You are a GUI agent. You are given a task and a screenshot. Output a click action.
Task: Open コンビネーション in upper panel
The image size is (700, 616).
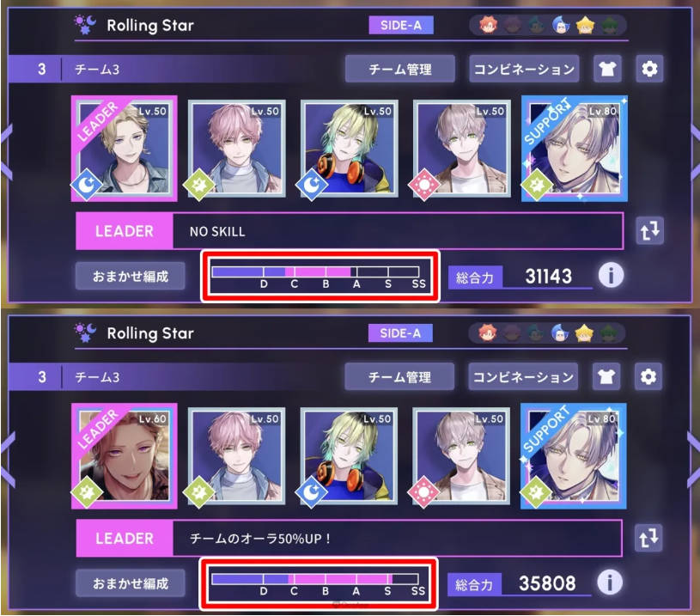[x=524, y=69]
